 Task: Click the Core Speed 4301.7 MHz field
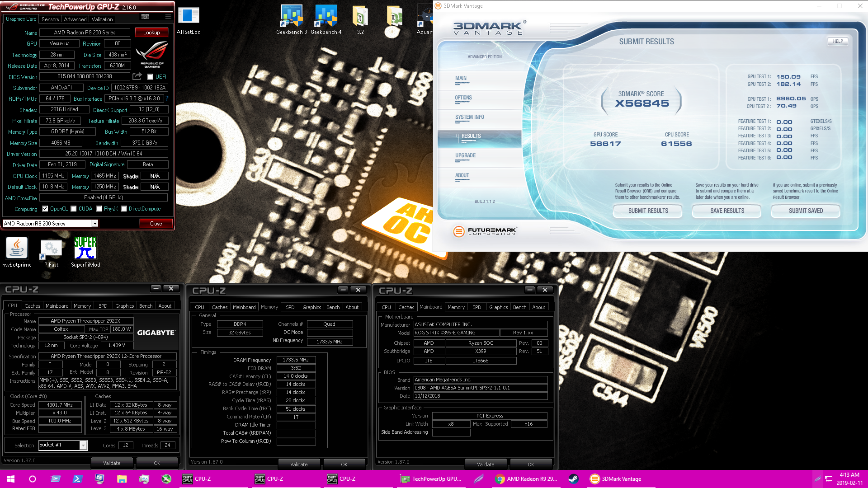pos(60,405)
